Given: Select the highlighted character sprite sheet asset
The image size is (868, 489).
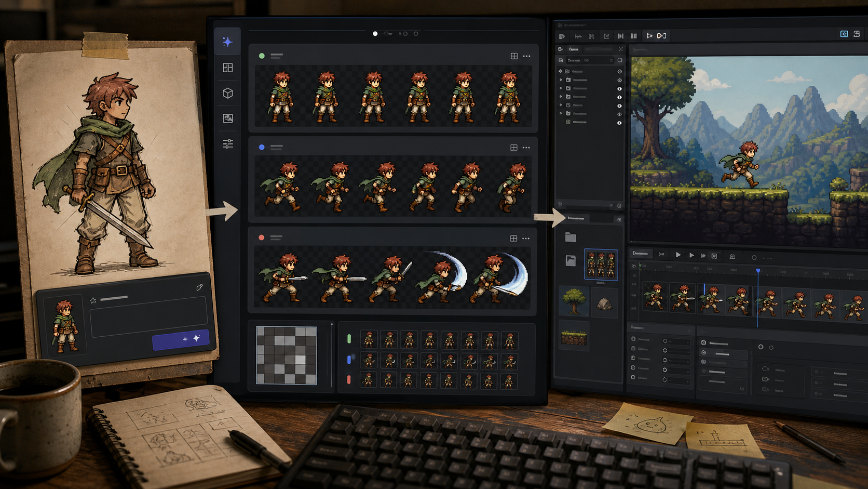Looking at the screenshot, I should point(601,265).
